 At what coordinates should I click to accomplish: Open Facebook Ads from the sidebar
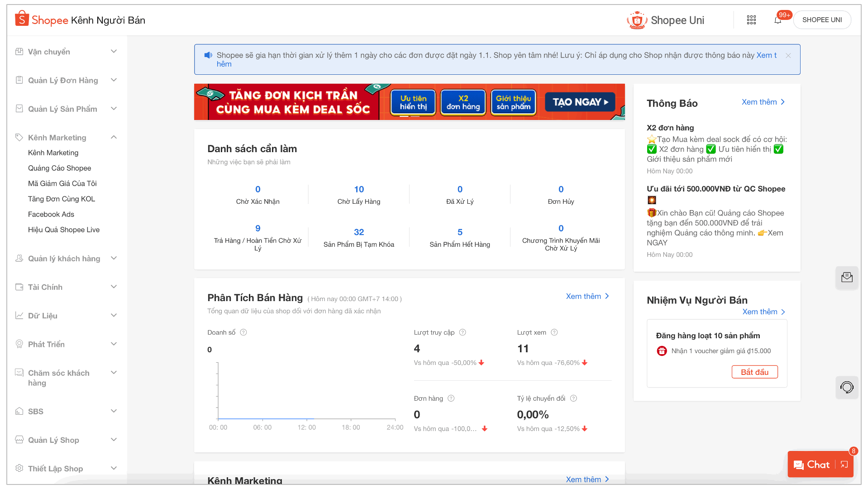51,214
